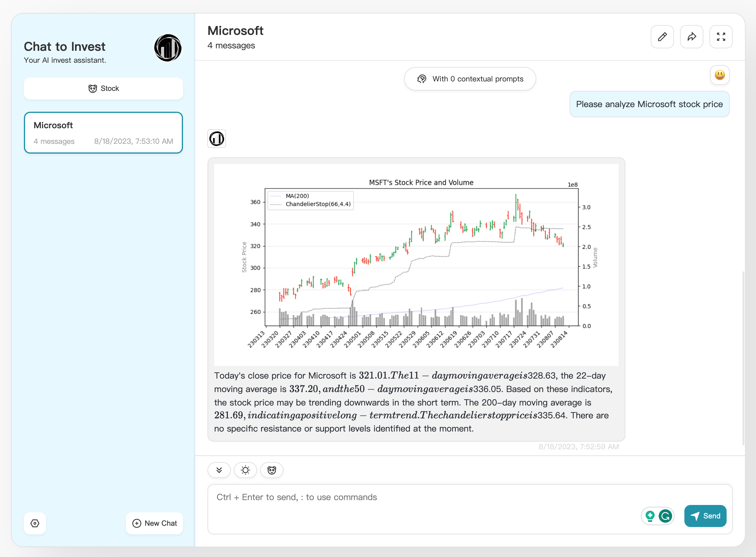Open settings with the hexagon icon
Screen dimensions: 756x557
pyautogui.click(x=35, y=523)
